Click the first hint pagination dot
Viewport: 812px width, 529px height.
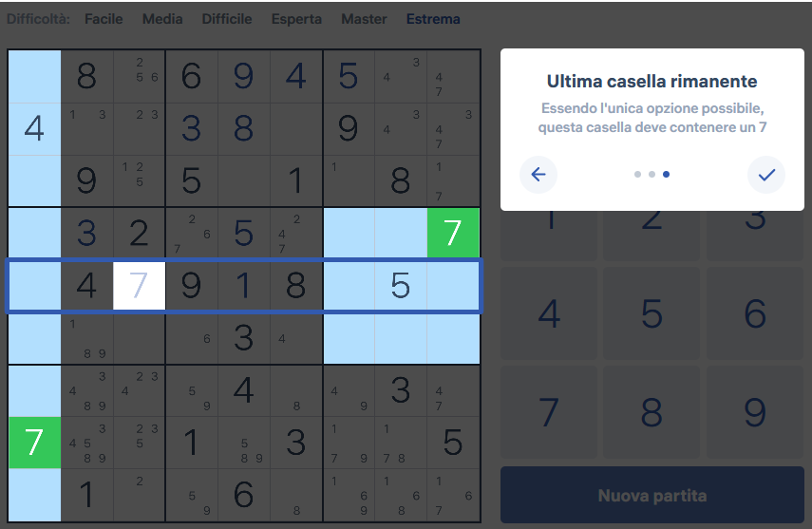coord(637,175)
